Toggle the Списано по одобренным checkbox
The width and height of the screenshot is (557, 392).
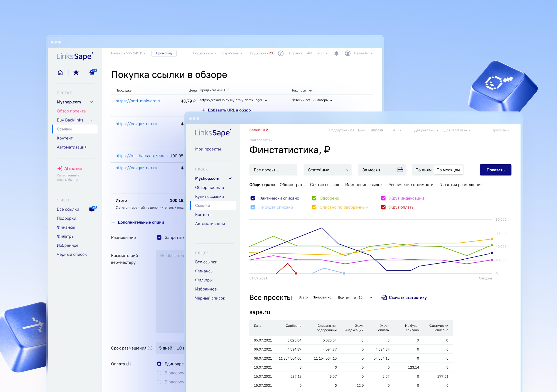[314, 207]
